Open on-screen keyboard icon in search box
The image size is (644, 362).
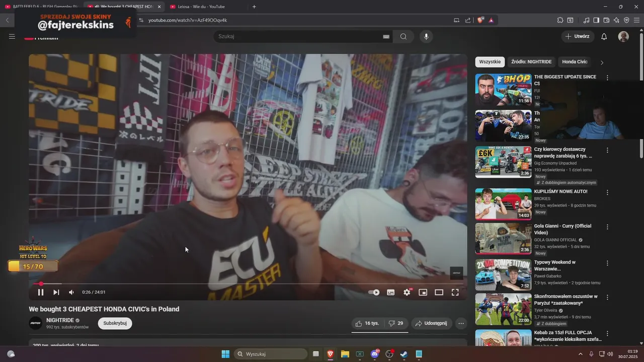point(386,36)
